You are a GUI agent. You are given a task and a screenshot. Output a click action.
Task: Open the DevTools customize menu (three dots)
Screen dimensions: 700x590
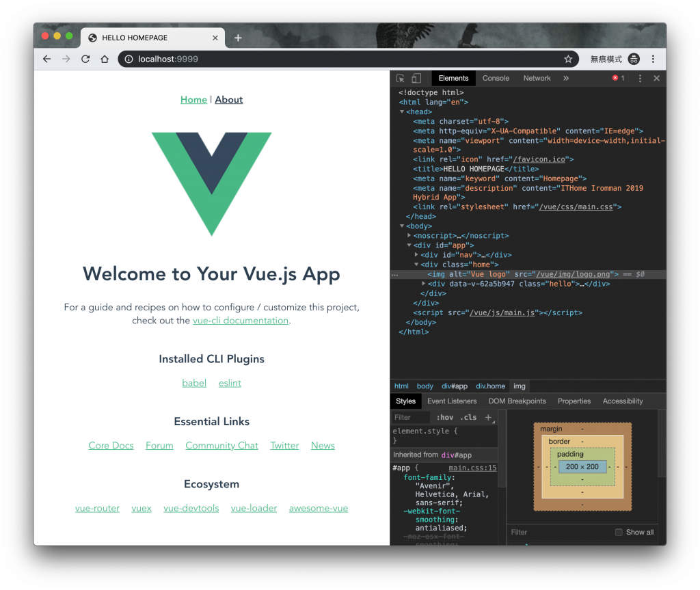[640, 78]
